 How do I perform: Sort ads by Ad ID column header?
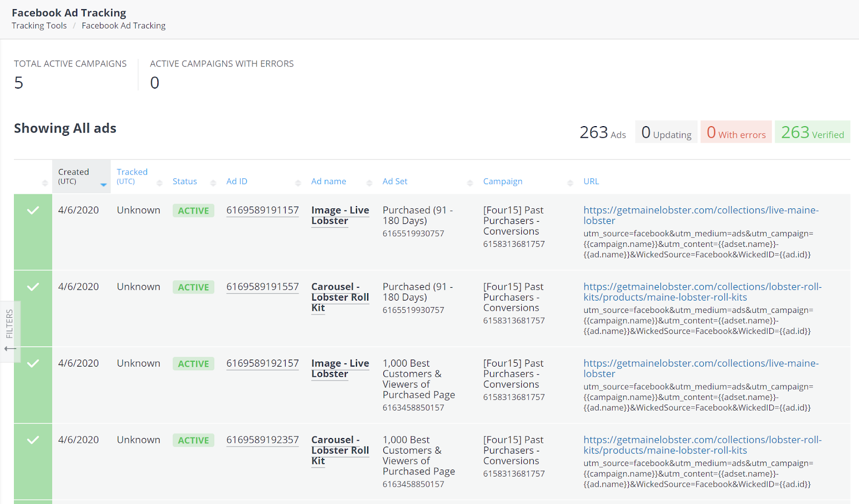[237, 181]
